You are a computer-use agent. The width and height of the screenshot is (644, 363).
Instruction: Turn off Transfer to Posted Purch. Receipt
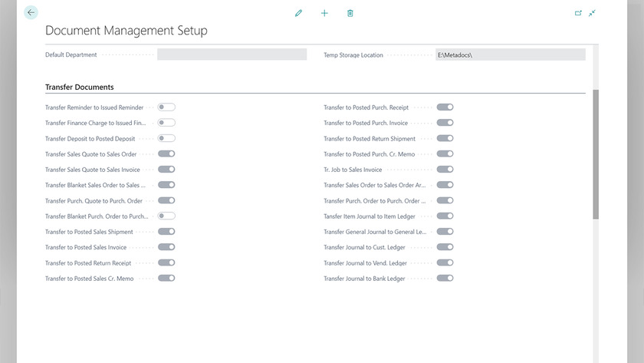click(x=445, y=107)
